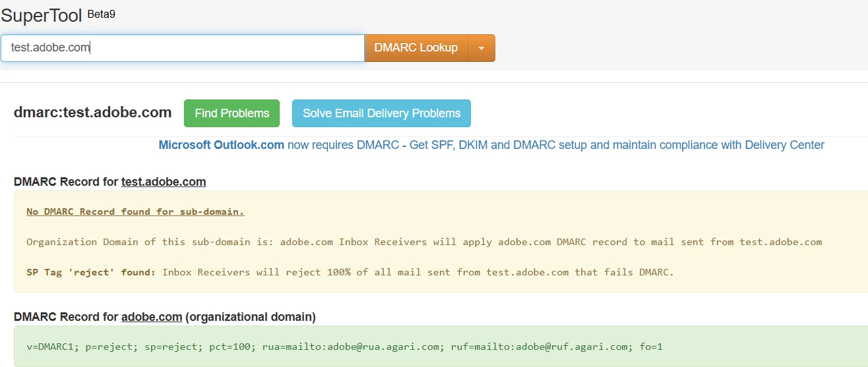Open Solve Email Delivery Problems
The image size is (868, 367).
(x=381, y=113)
